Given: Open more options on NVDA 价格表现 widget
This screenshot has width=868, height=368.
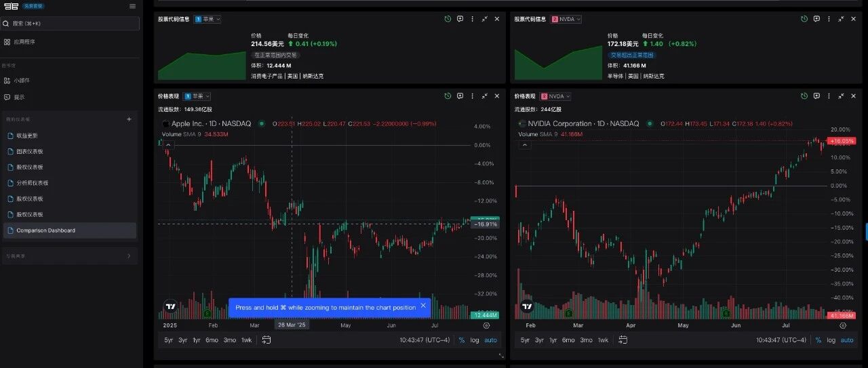Looking at the screenshot, I should [829, 96].
